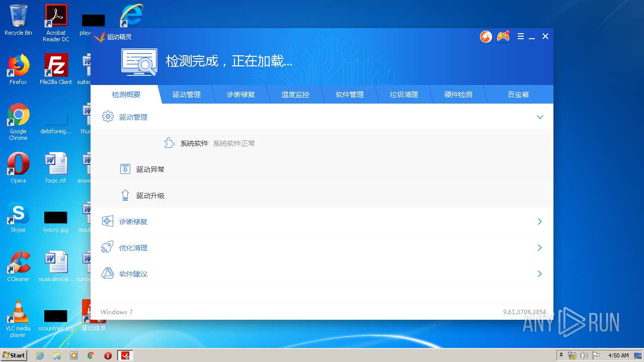Switch to the 诊断修复 tab
644x362 pixels.
[x=241, y=95]
